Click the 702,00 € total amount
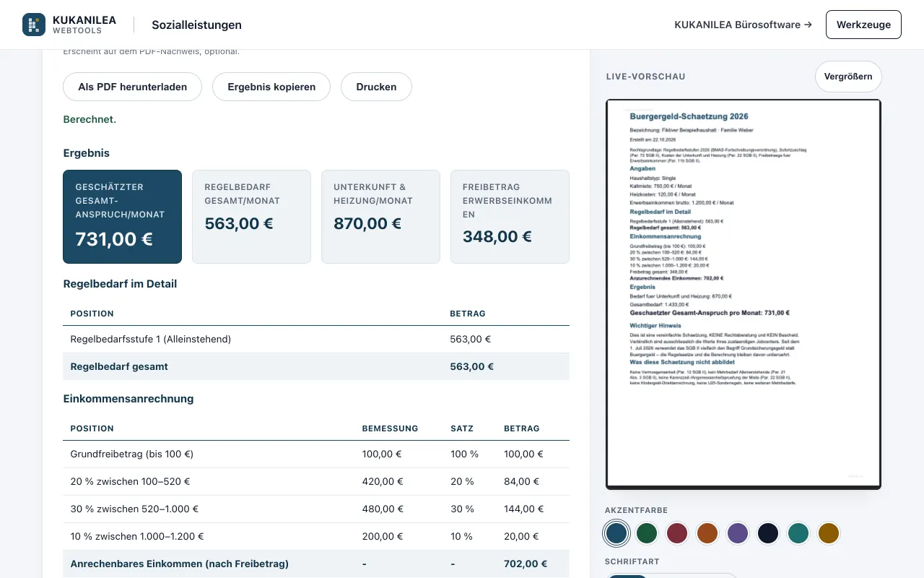The height and width of the screenshot is (578, 924). coord(526,564)
